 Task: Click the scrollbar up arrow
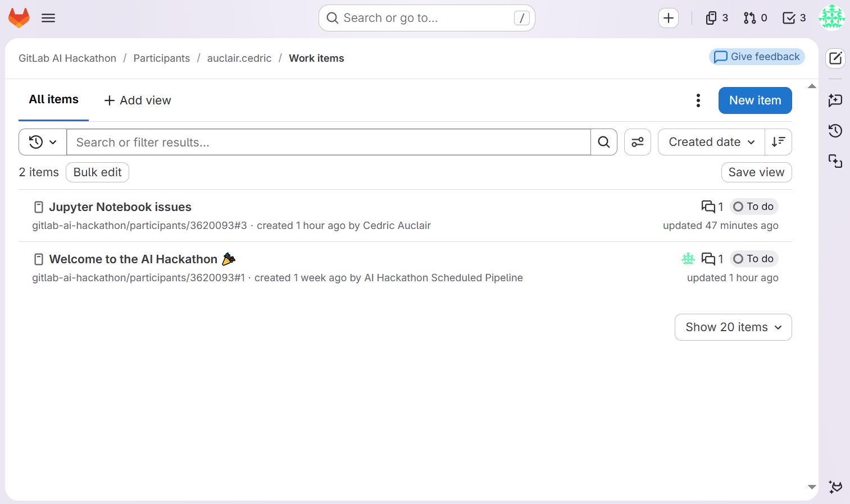tap(812, 86)
